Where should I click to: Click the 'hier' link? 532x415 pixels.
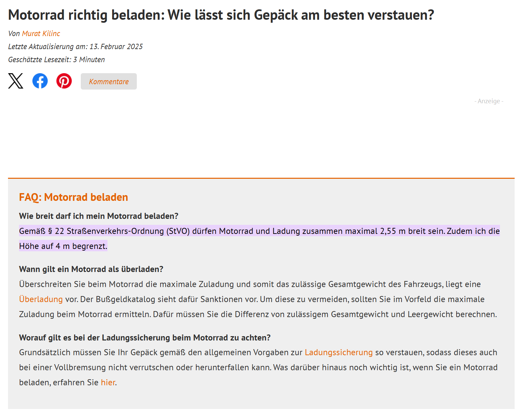coord(108,382)
